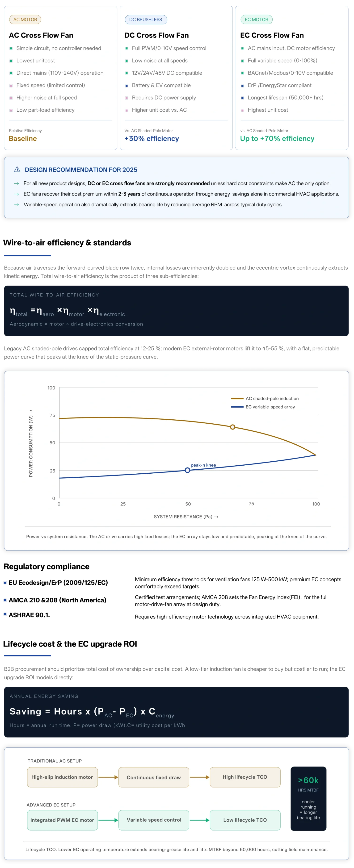
Task: Click the EC variable-speed array legend line
Action: 237,407
